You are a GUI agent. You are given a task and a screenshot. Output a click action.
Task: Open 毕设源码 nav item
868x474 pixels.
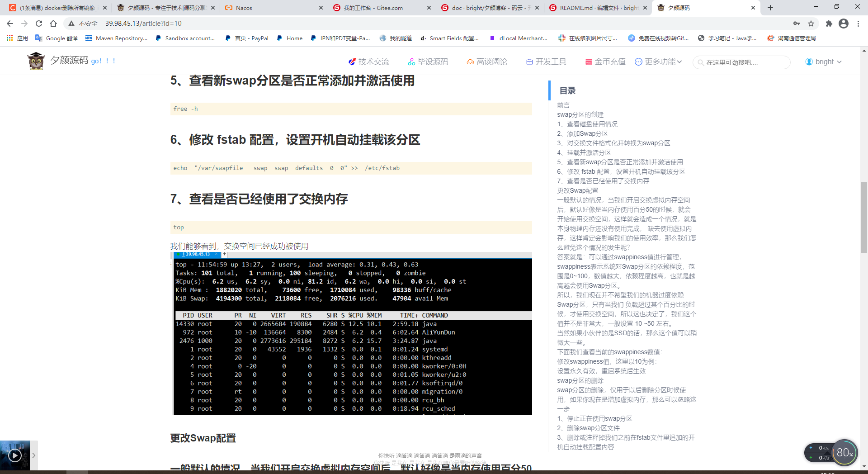click(428, 62)
